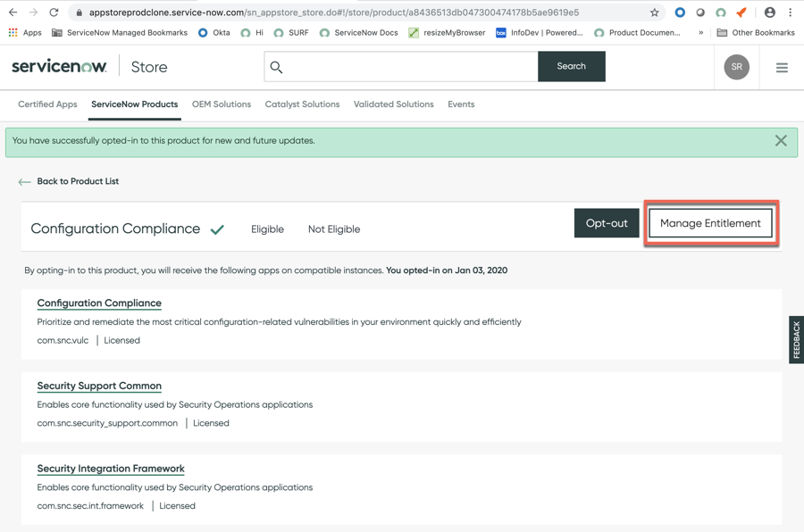Click Manage Entitlement button
The image size is (804, 532).
(710, 223)
